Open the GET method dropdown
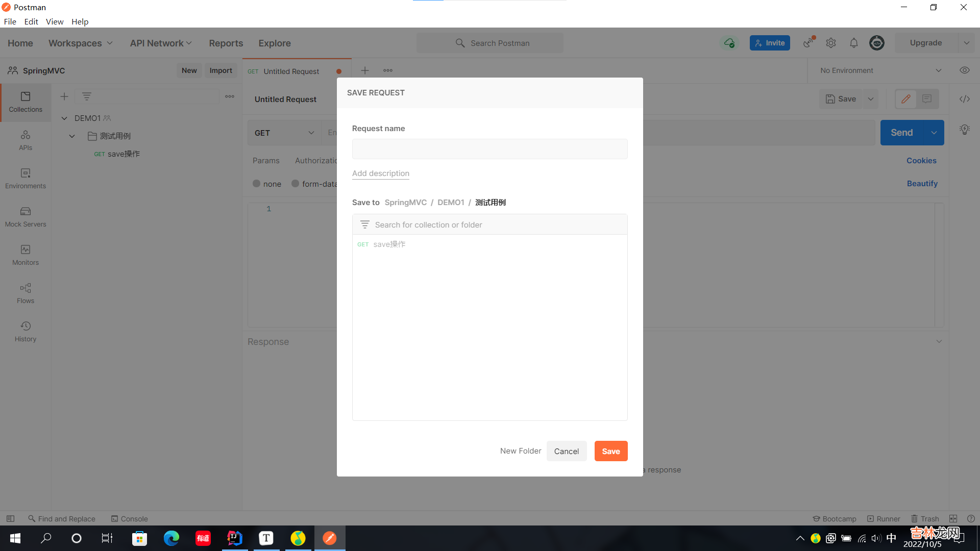 284,133
